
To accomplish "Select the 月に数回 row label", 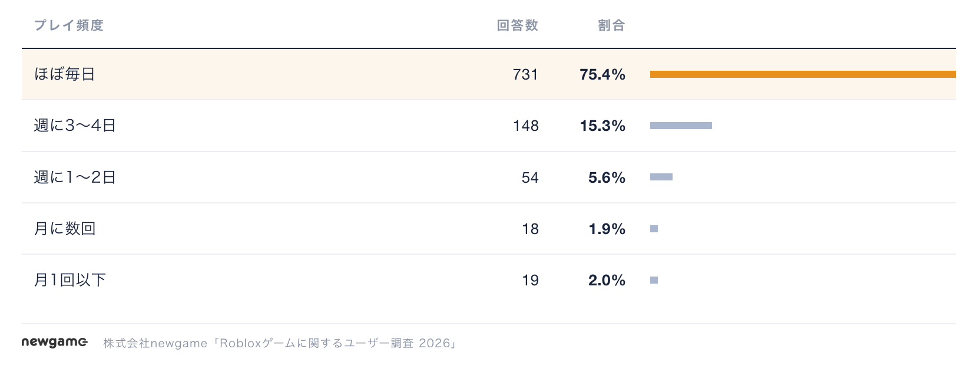I will tap(65, 229).
